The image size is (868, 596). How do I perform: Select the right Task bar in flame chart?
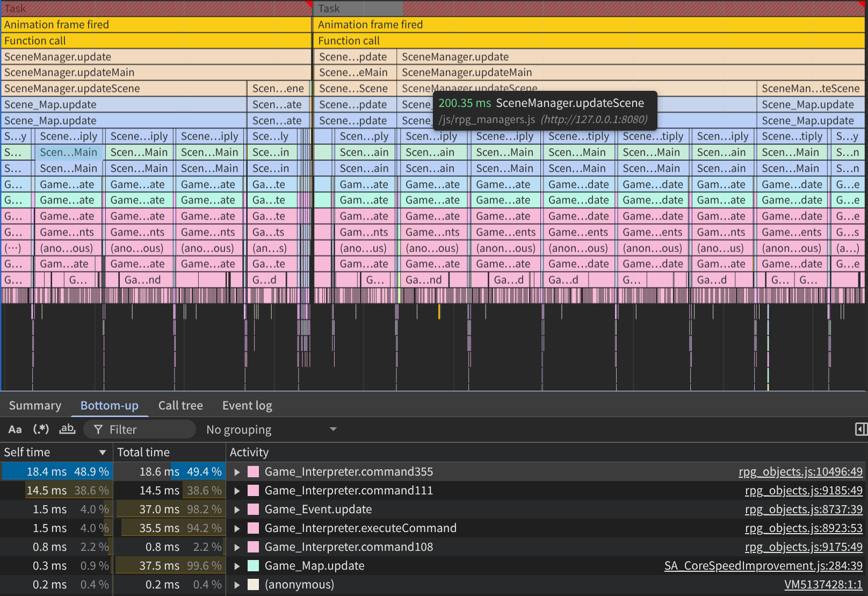(x=590, y=9)
